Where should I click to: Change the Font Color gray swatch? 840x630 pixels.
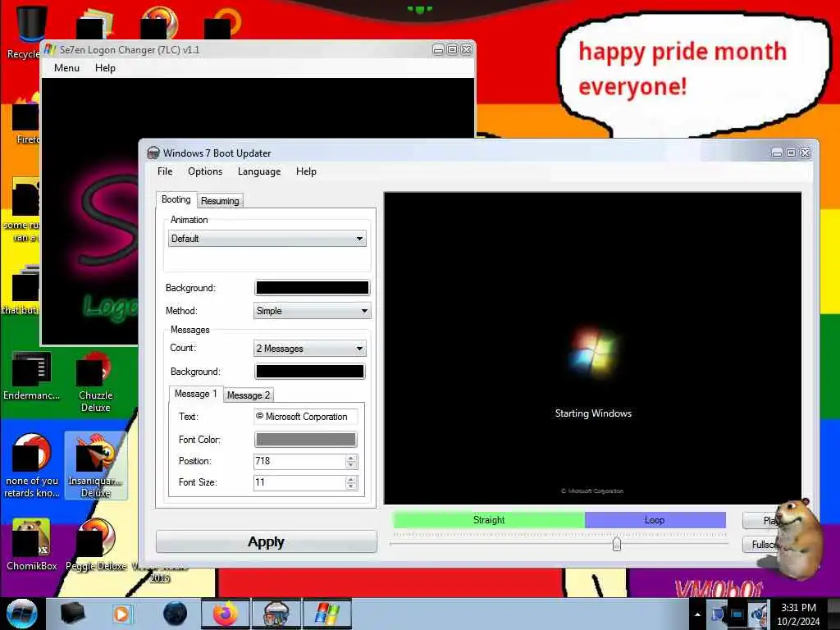tap(305, 440)
